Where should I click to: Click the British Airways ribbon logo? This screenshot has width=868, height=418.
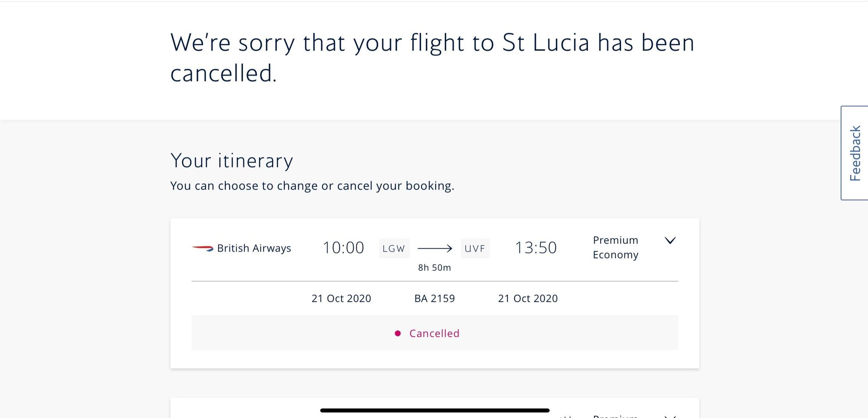(x=202, y=249)
